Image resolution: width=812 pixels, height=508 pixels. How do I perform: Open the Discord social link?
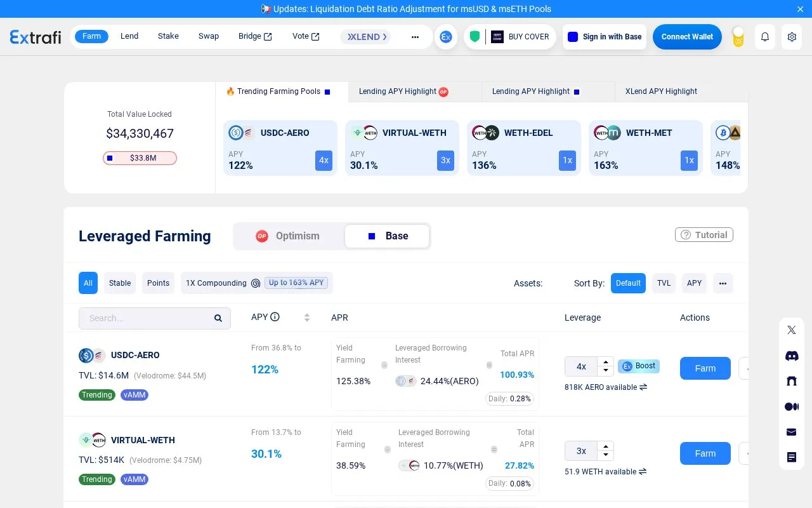coord(792,356)
